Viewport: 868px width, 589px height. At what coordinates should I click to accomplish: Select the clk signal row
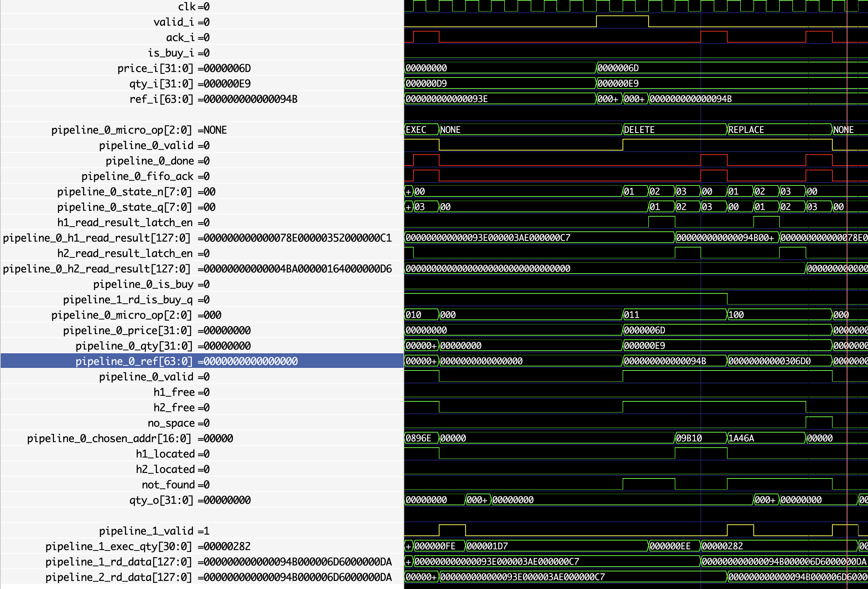pyautogui.click(x=202, y=7)
